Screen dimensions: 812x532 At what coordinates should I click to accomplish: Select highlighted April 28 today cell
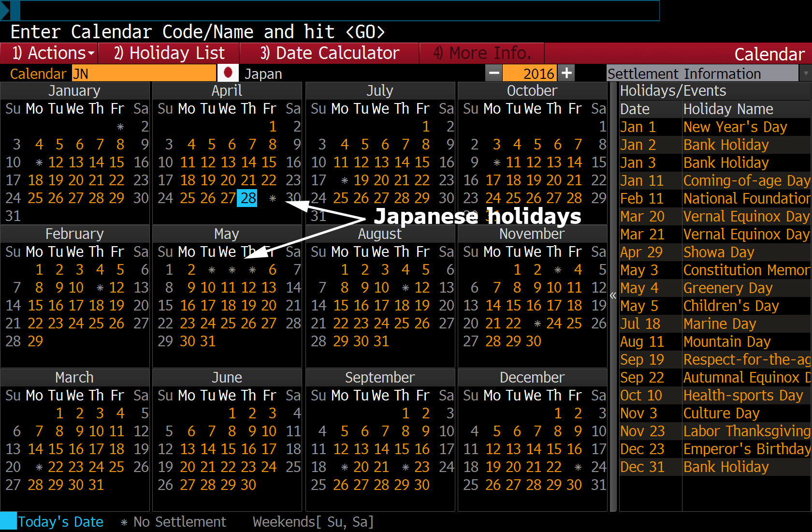tap(247, 198)
